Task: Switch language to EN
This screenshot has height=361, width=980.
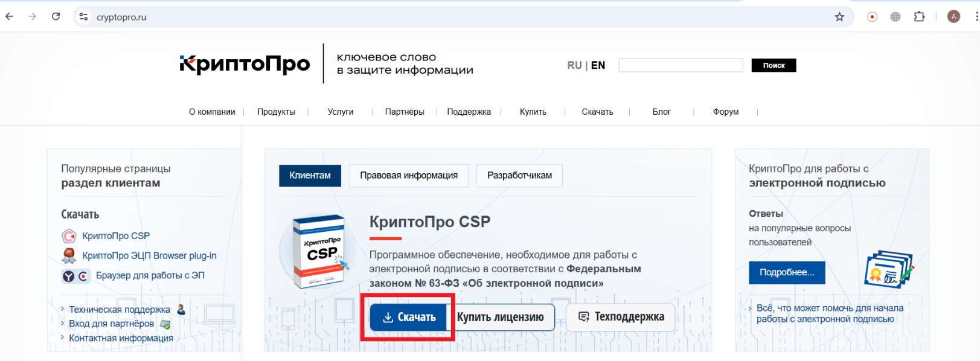Action: [598, 65]
